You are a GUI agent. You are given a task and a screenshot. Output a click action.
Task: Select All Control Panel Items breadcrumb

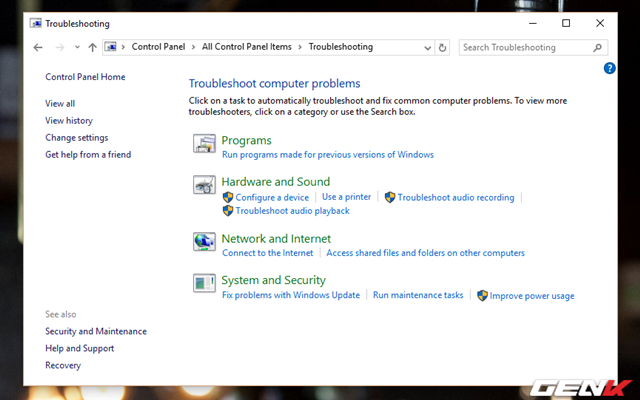click(247, 47)
